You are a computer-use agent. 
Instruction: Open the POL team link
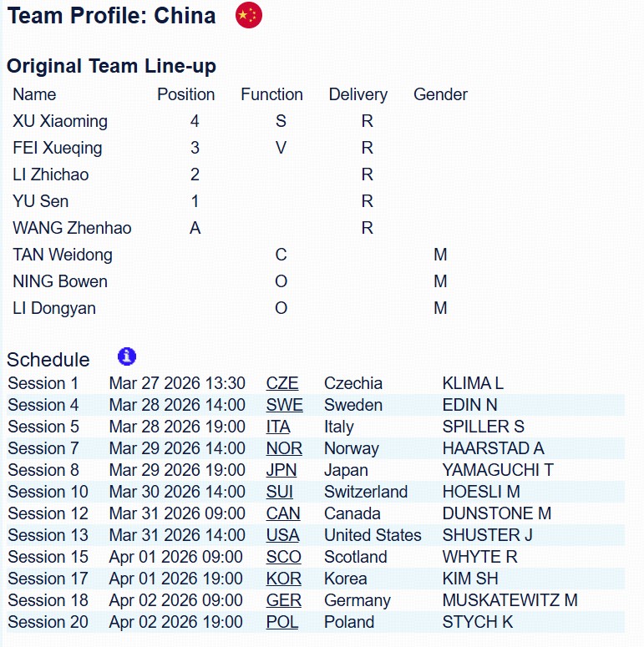[282, 622]
